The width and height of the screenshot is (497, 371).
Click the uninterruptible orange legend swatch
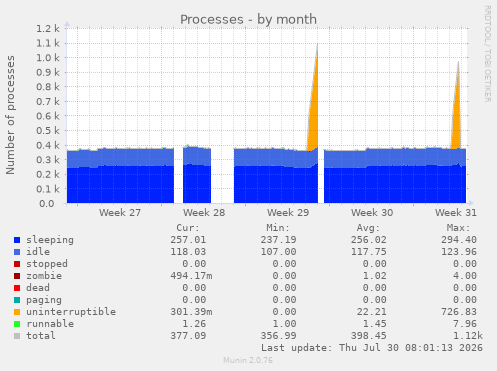17,312
